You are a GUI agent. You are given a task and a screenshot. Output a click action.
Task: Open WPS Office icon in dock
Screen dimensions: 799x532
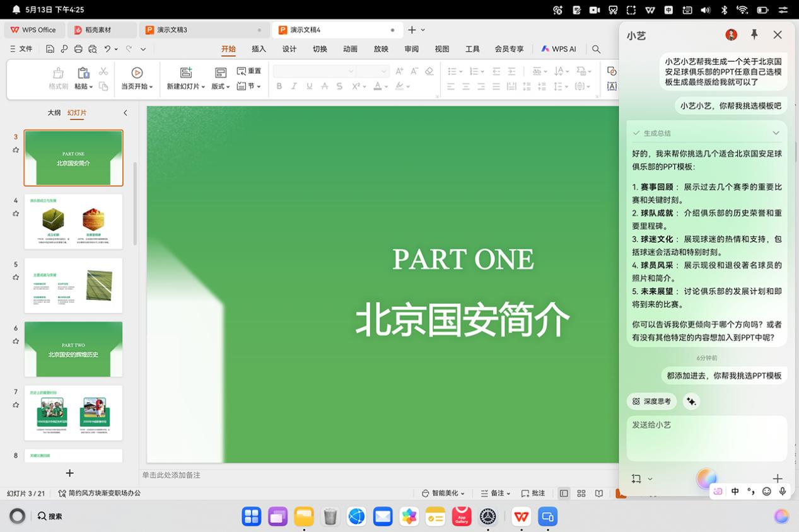(x=521, y=516)
